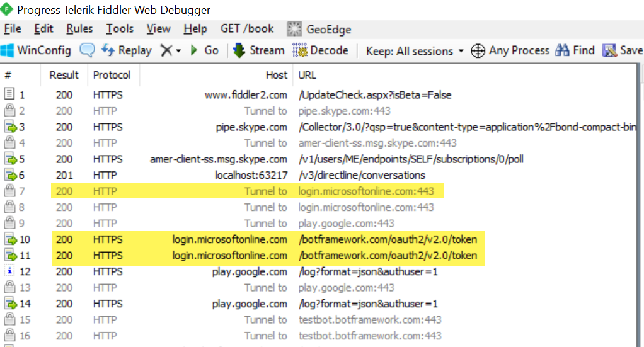Viewport: 644px width, 347px height.
Task: Click the lock icon of session 13
Action: (9, 287)
